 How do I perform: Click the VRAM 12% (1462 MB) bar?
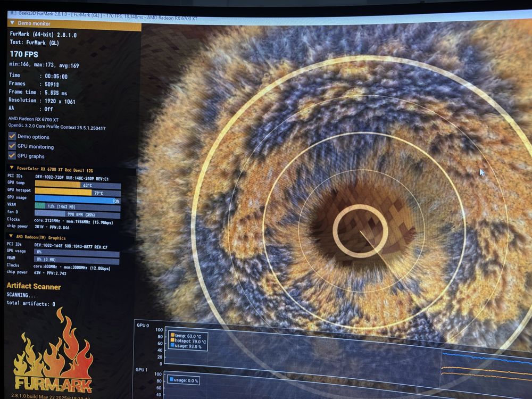click(x=77, y=206)
